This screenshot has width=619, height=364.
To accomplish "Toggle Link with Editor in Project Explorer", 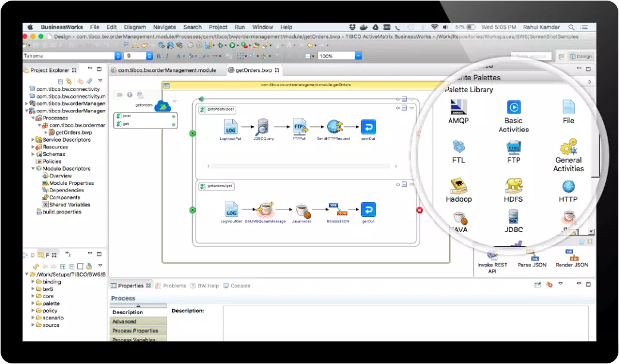I will [69, 81].
